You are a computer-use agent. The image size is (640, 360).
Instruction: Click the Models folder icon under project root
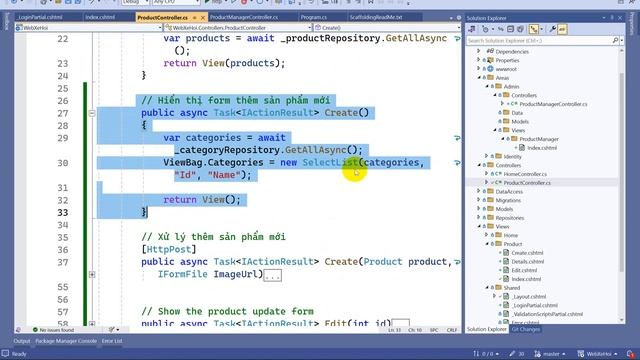point(491,209)
